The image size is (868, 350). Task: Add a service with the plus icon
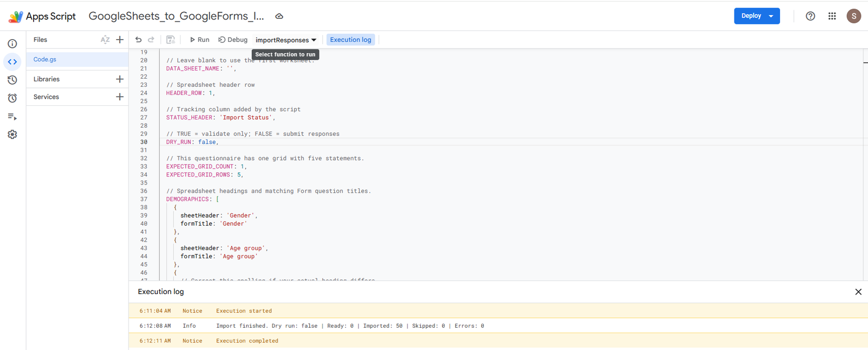click(x=120, y=97)
